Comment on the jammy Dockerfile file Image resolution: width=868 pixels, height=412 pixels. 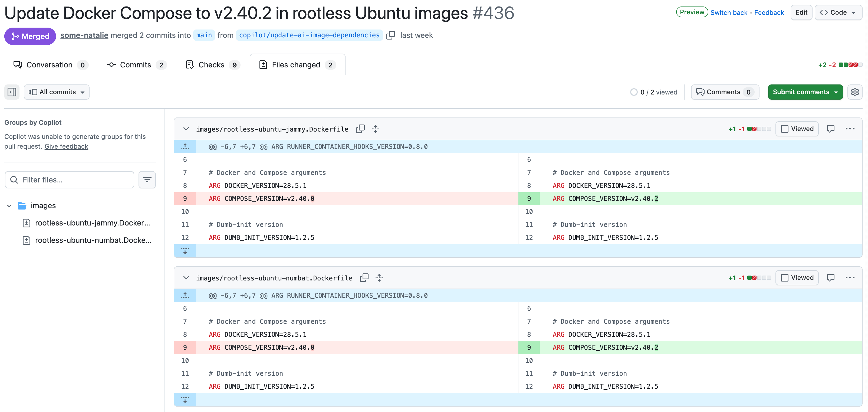(x=830, y=129)
